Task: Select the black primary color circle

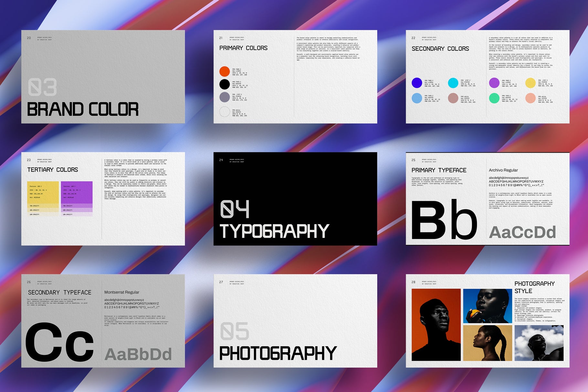Action: tap(225, 84)
